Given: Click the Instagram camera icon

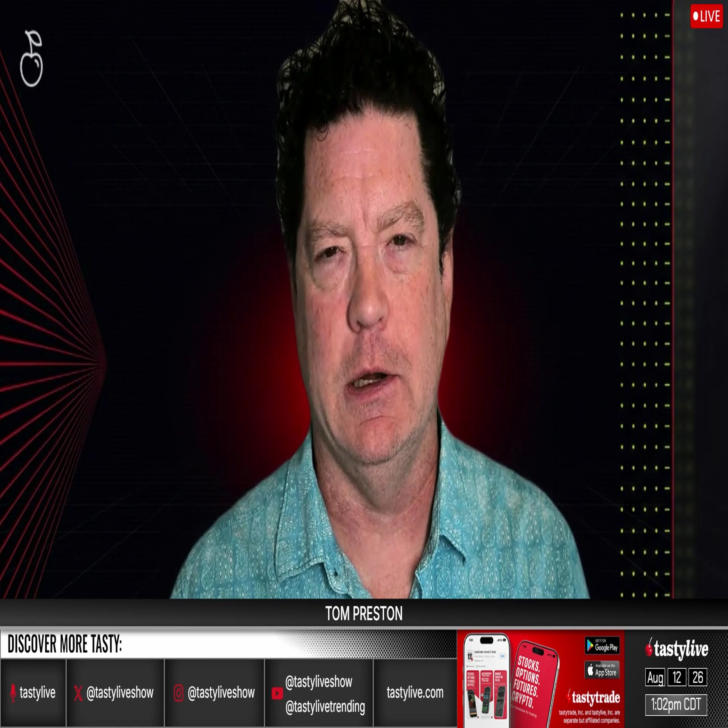Looking at the screenshot, I should tap(179, 693).
